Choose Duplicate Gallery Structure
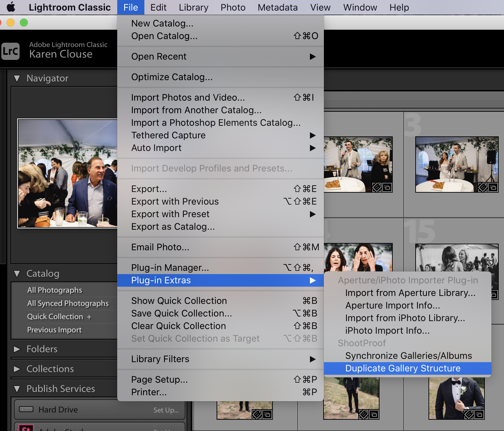504x431 pixels. coord(408,368)
